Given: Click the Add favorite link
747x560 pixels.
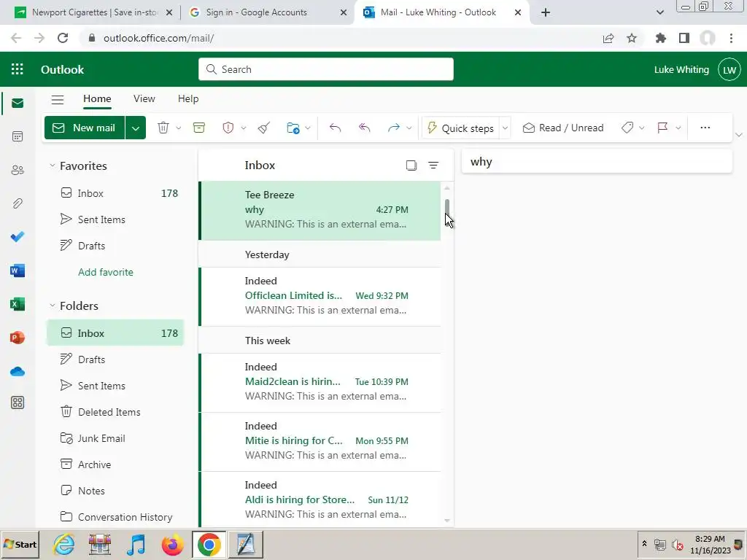Looking at the screenshot, I should [x=106, y=272].
